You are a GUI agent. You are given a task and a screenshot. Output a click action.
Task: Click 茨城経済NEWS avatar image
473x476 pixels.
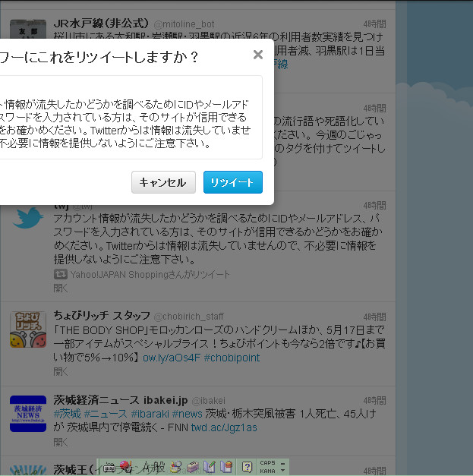pyautogui.click(x=28, y=414)
